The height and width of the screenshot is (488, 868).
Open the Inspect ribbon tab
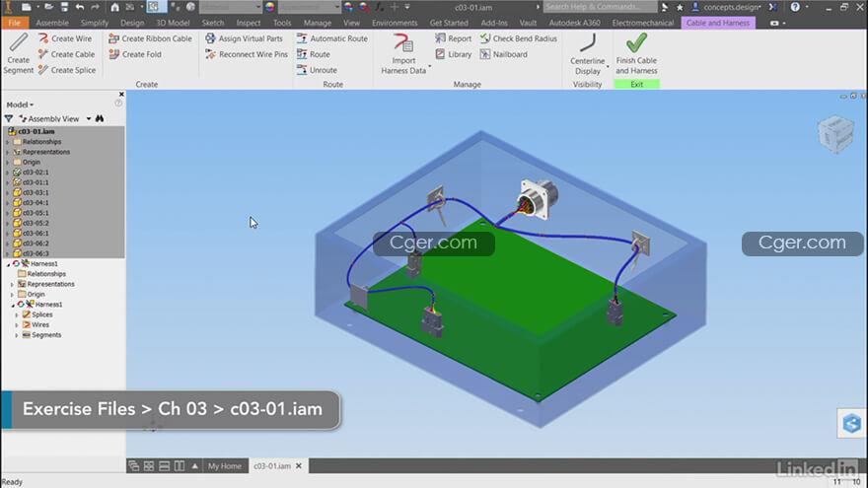(x=248, y=23)
